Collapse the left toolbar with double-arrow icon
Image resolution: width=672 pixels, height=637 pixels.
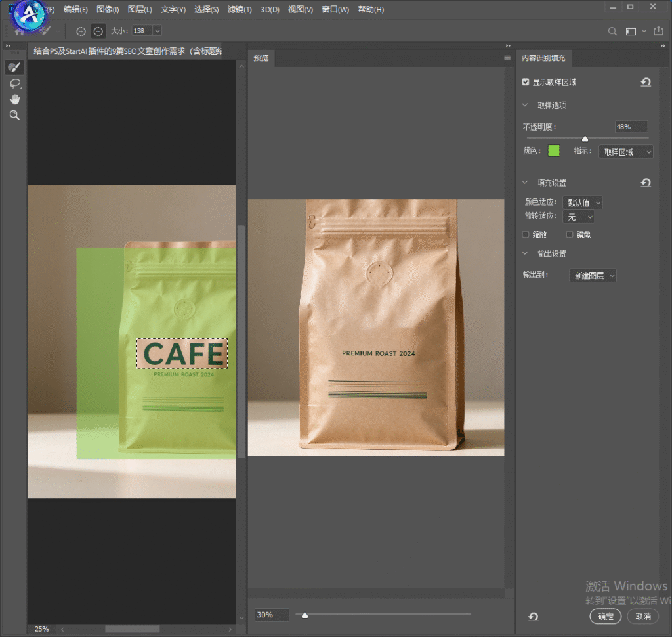pyautogui.click(x=8, y=46)
